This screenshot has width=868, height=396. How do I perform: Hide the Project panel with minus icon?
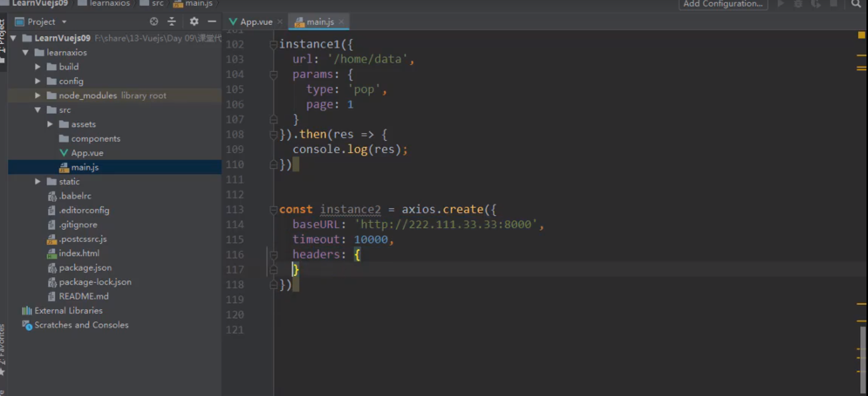tap(212, 22)
